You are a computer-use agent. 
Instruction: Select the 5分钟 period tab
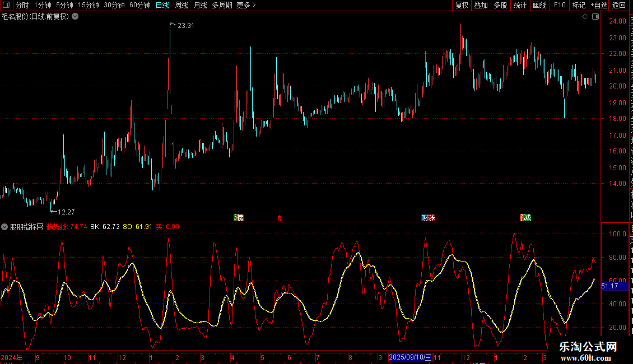click(64, 5)
